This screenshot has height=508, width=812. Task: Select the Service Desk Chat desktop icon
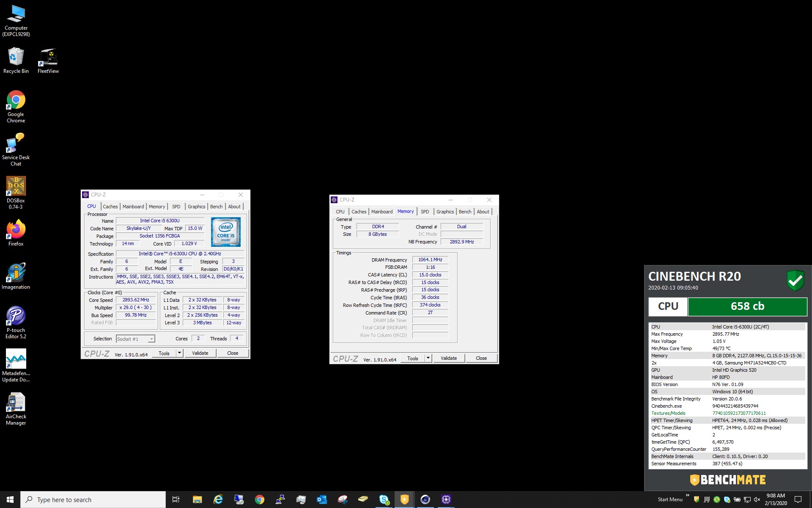(x=16, y=150)
